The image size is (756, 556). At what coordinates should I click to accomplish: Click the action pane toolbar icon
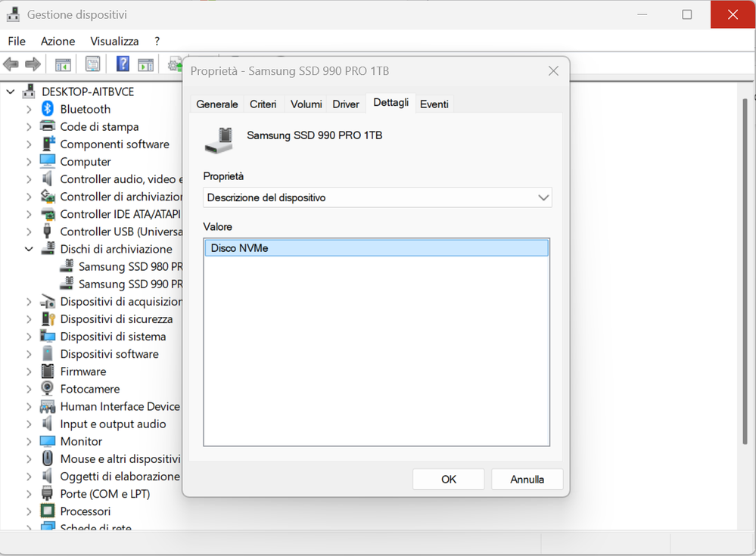145,64
